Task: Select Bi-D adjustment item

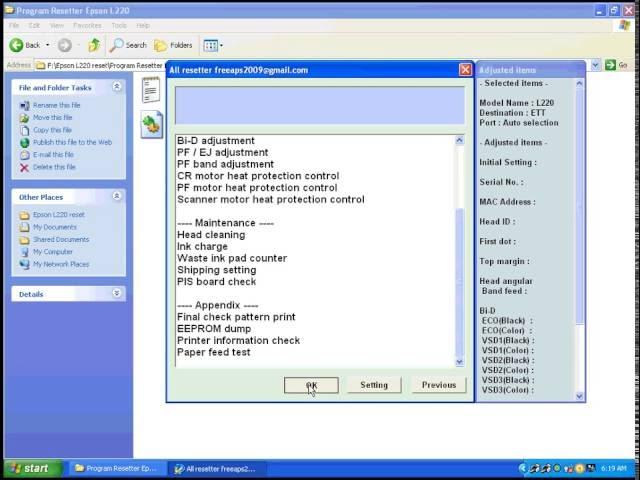Action: 216,141
